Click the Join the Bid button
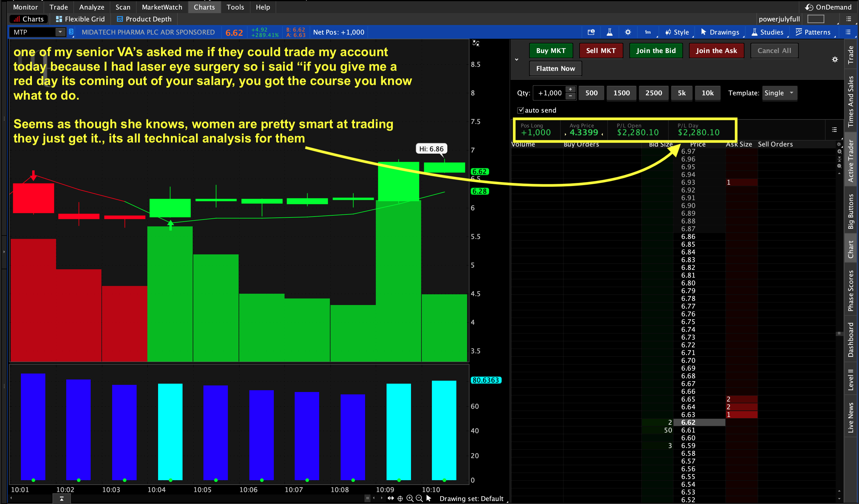Image resolution: width=859 pixels, height=504 pixels. (x=656, y=51)
